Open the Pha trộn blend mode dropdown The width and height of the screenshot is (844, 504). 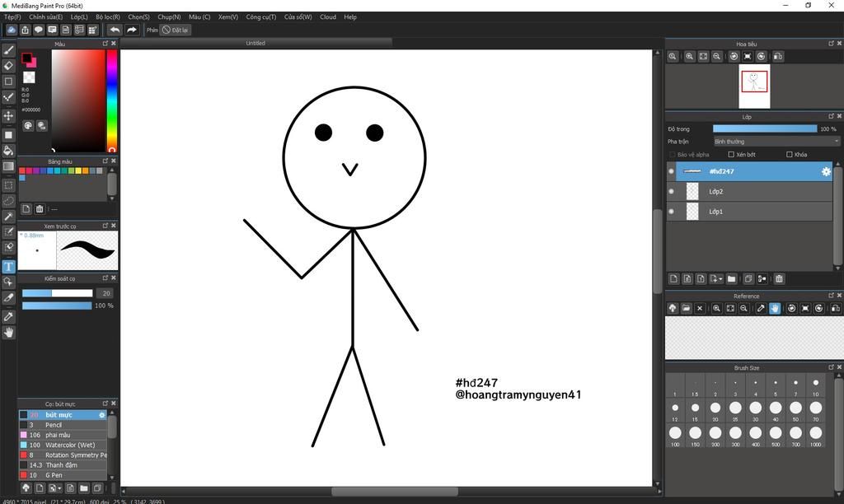776,142
